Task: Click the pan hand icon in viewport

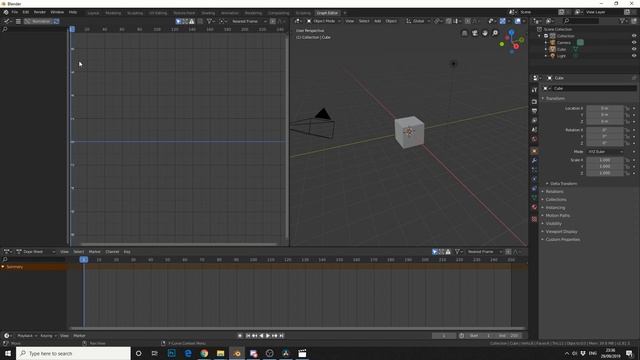Action: tap(485, 33)
